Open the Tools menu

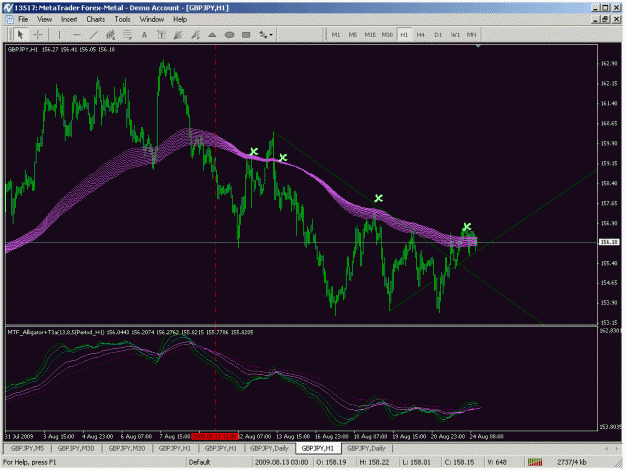[122, 19]
